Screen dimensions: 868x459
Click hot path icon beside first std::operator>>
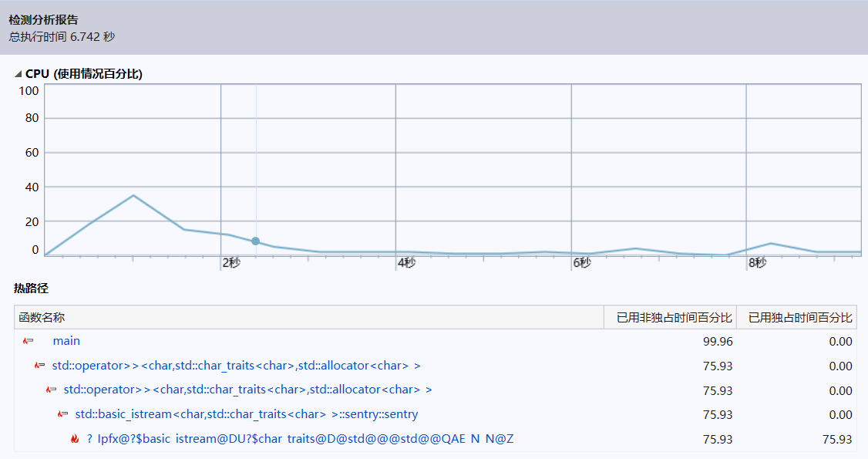coord(39,366)
